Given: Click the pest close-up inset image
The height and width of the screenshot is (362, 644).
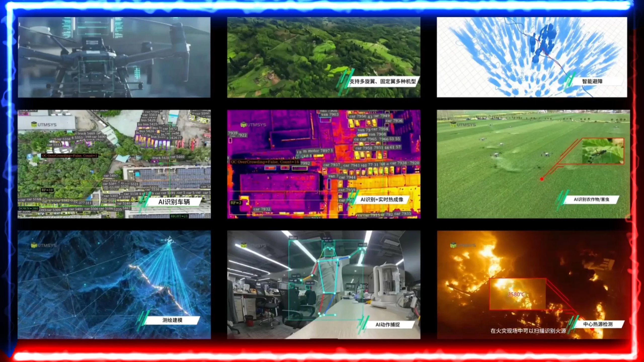Looking at the screenshot, I should pyautogui.click(x=603, y=151).
